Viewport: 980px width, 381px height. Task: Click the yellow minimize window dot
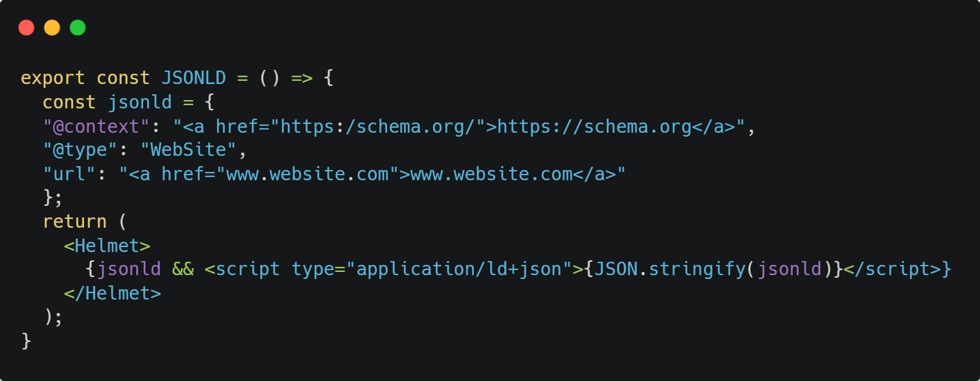52,28
